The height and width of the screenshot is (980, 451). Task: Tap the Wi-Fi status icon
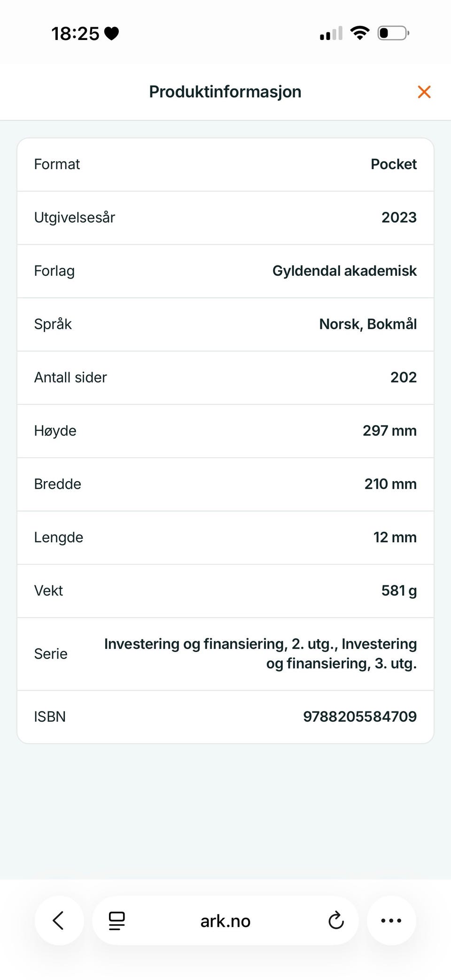click(360, 33)
